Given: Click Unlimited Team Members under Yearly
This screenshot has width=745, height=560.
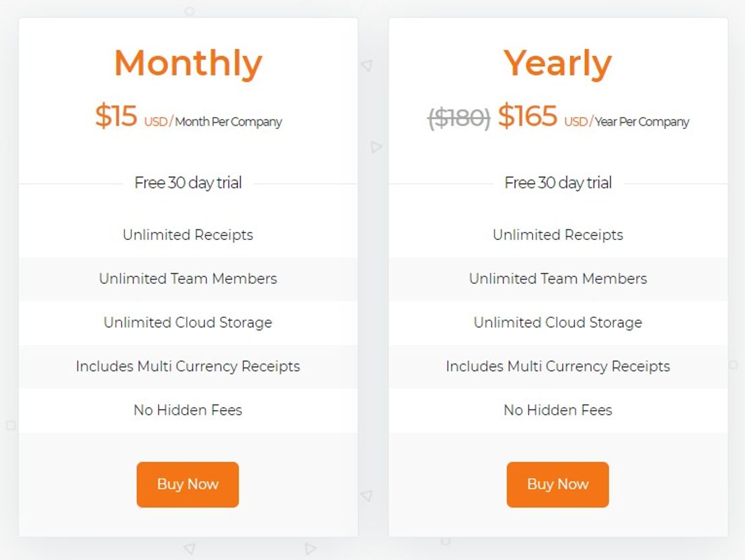Looking at the screenshot, I should [x=557, y=279].
